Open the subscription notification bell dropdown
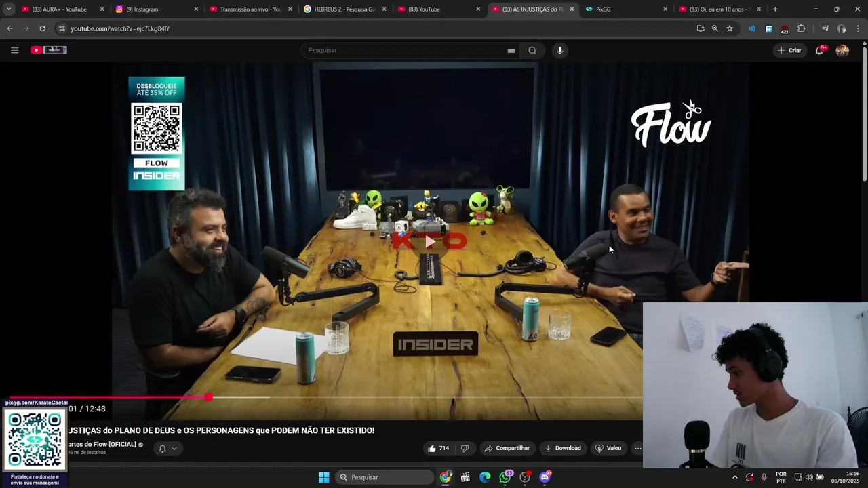This screenshot has height=488, width=868. tap(167, 448)
